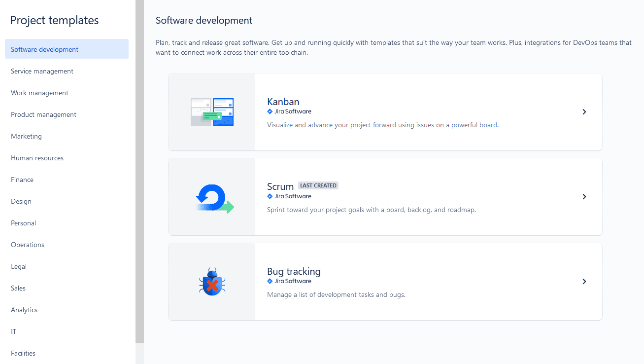Image resolution: width=644 pixels, height=364 pixels.
Task: Click the Scrum template title
Action: (280, 186)
